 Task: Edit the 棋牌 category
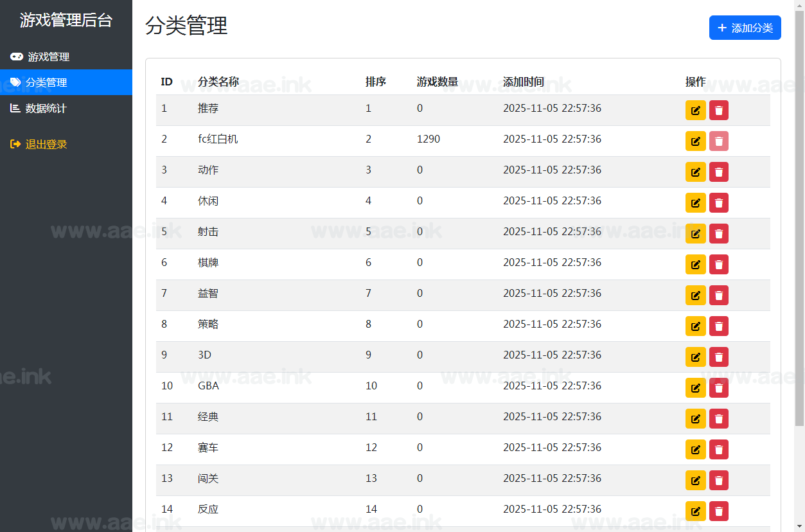(695, 264)
